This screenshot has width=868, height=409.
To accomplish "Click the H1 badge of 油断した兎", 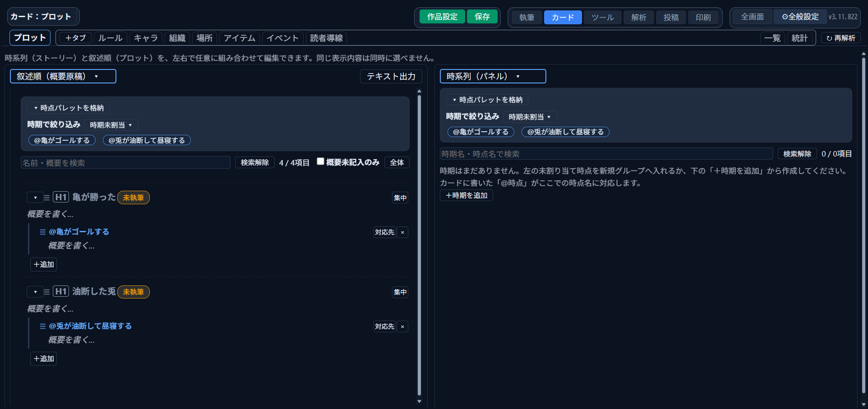I will point(61,291).
